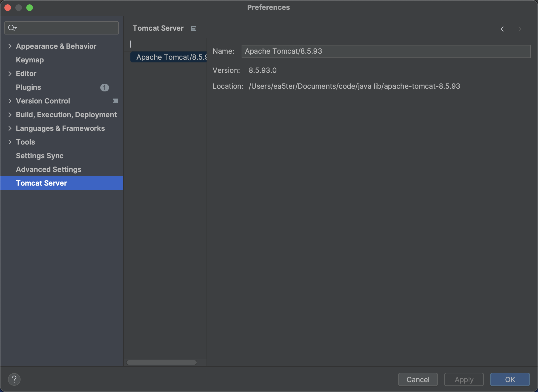Image resolution: width=538 pixels, height=392 pixels.
Task: Click the plus icon to add Tomcat server
Action: [x=131, y=44]
